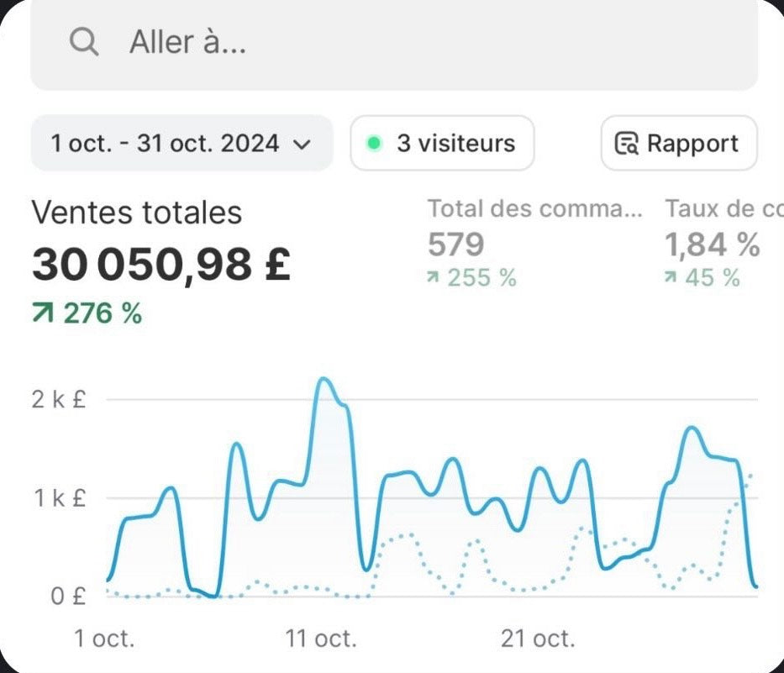784x673 pixels.
Task: Switch to Total des commandes metric
Action: pos(535,208)
